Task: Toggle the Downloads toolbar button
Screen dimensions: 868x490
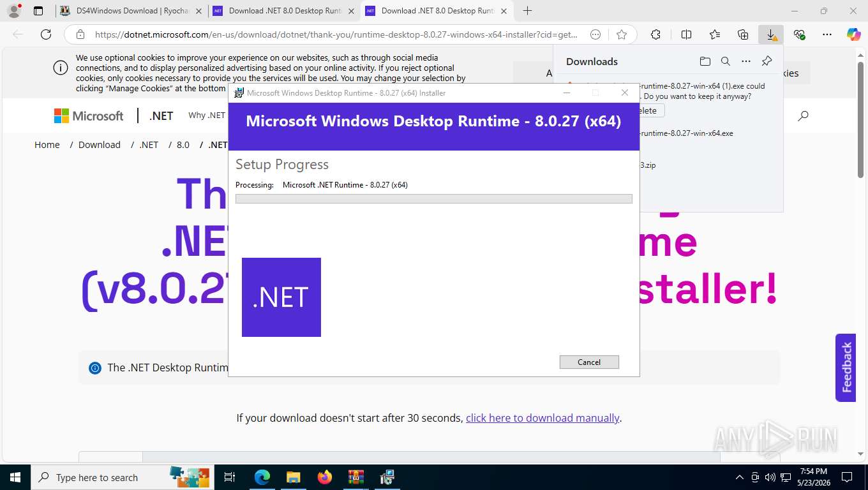Action: point(771,34)
